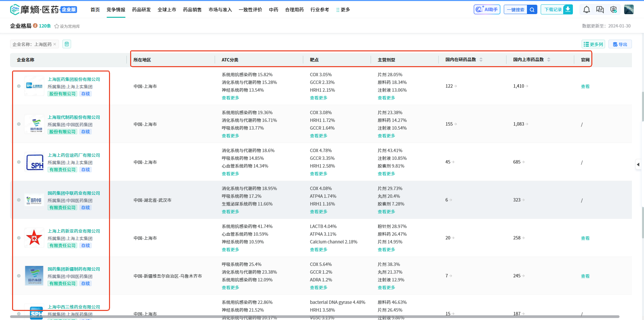644x320 pixels.
Task: Open 一致性评价 menu
Action: tap(251, 9)
